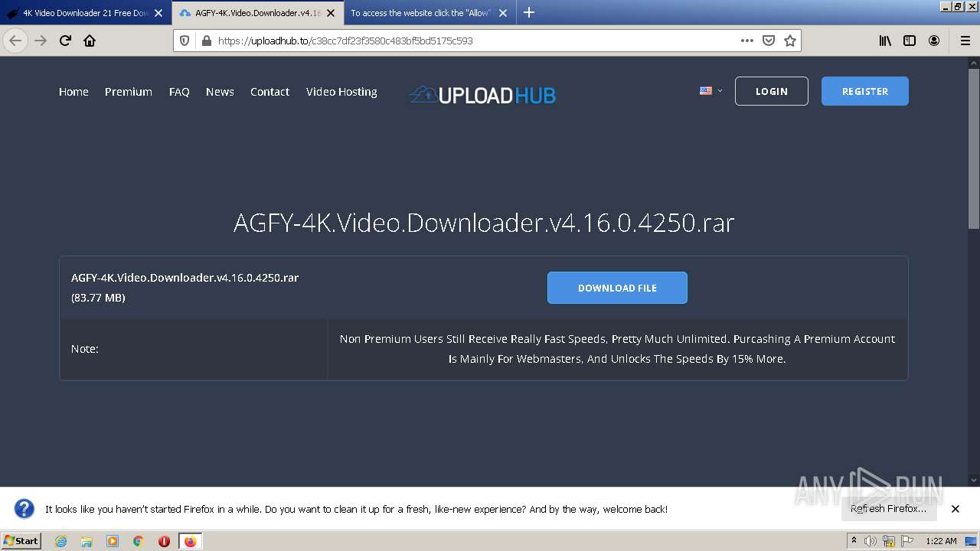Click the UploadHub logo
The height and width of the screenshot is (551, 980).
[x=482, y=94]
